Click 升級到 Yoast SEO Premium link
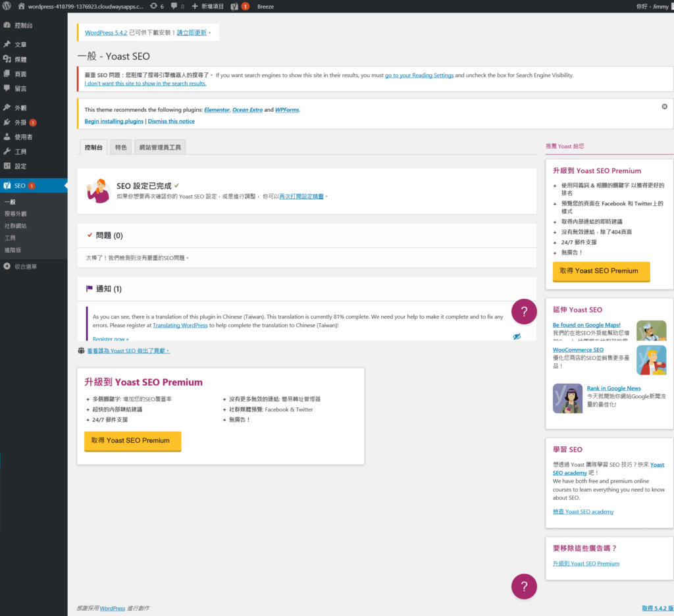 [x=586, y=563]
